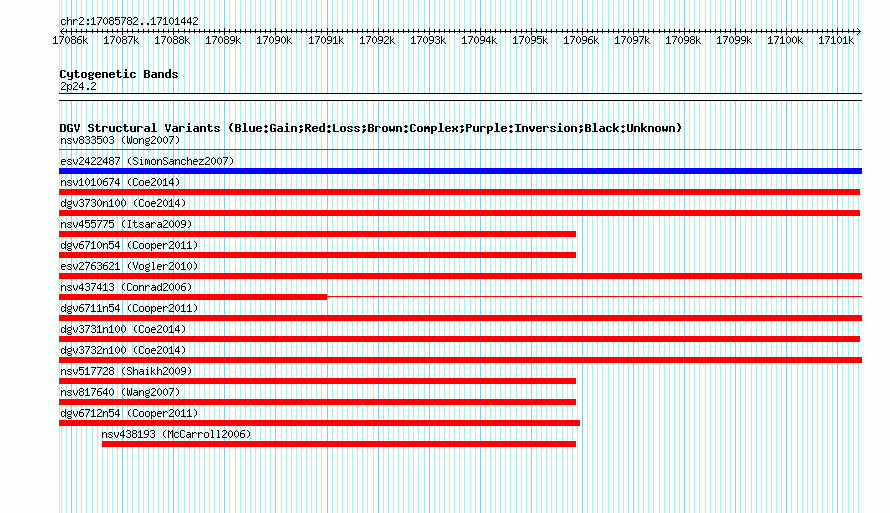Open variant label esv2422487 (SimonSanchez2007)

coord(147,161)
